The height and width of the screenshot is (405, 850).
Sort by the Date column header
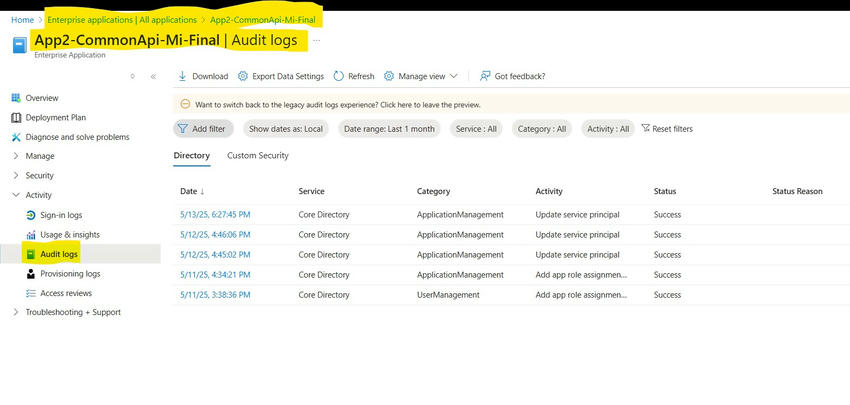[192, 191]
